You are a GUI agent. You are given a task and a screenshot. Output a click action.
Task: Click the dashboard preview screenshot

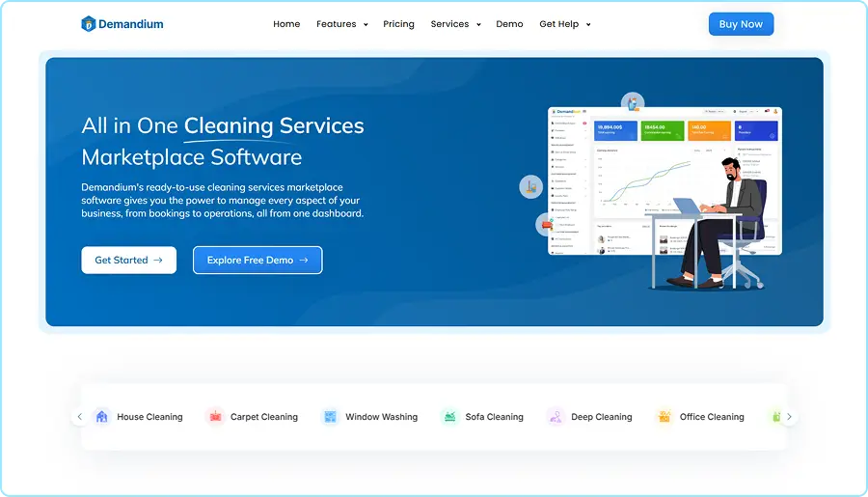[665, 180]
